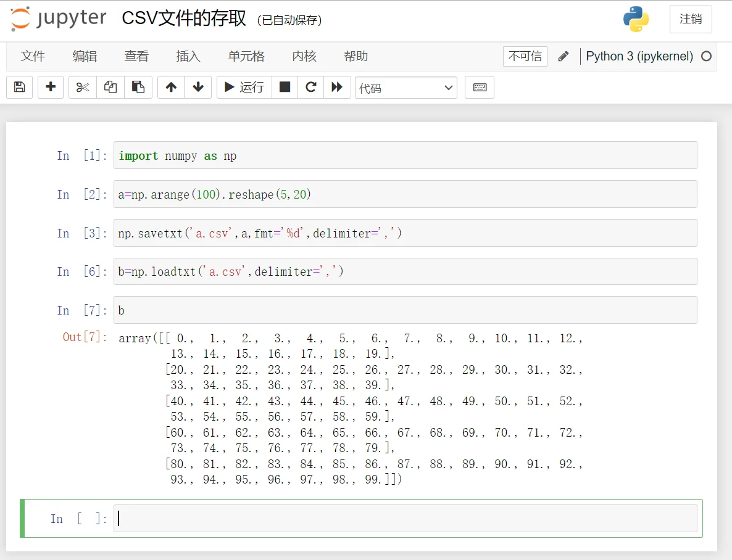Rename notebook by clicking the CSV文件的存取 title
Viewport: 732px width, 560px height.
[184, 19]
